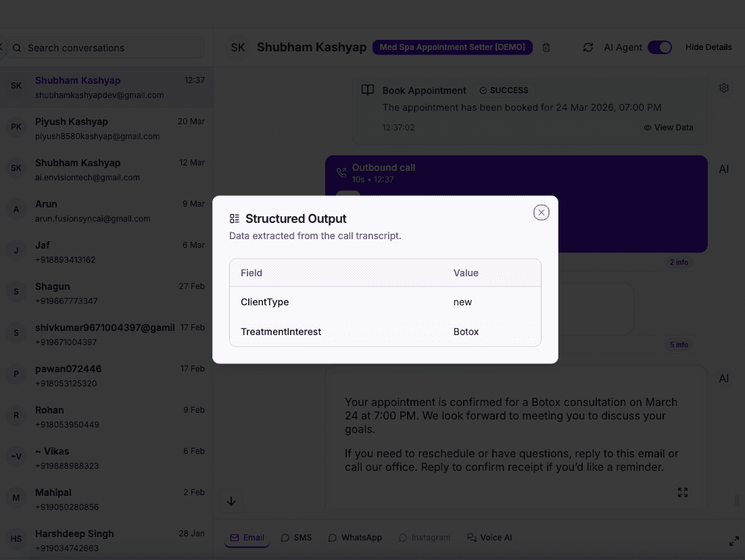
Task: Click the outbound call phone icon
Action: click(x=342, y=172)
